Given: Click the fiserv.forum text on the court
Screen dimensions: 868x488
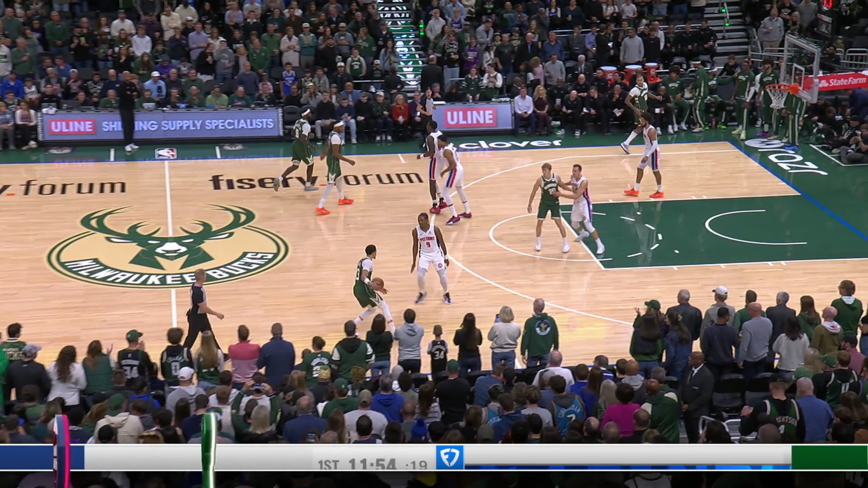Looking at the screenshot, I should point(315,181).
